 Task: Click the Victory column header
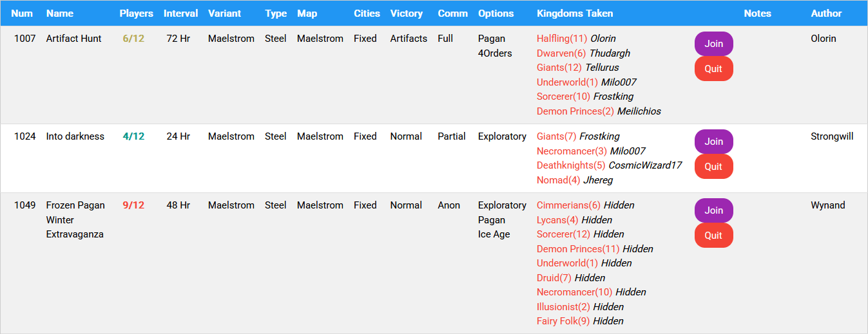407,14
